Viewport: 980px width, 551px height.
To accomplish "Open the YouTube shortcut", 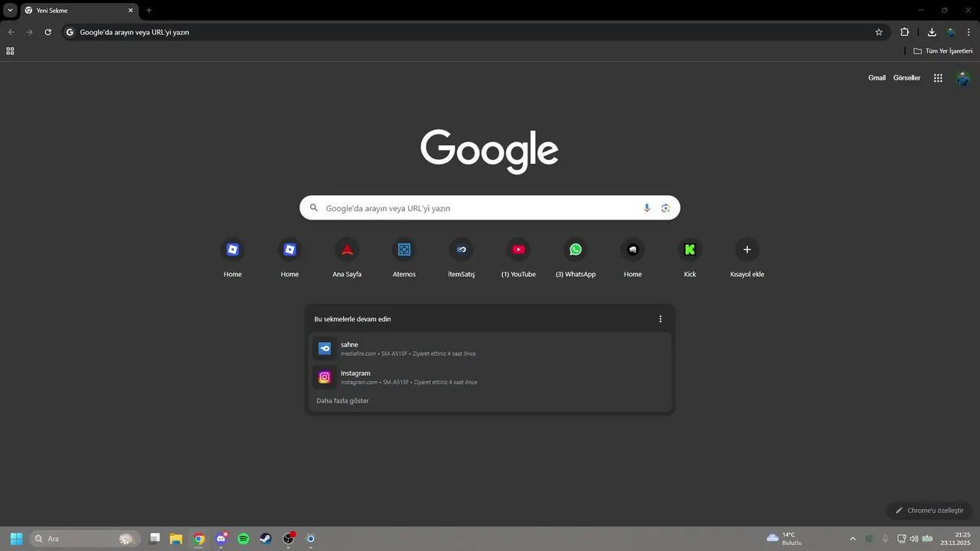I will (518, 257).
